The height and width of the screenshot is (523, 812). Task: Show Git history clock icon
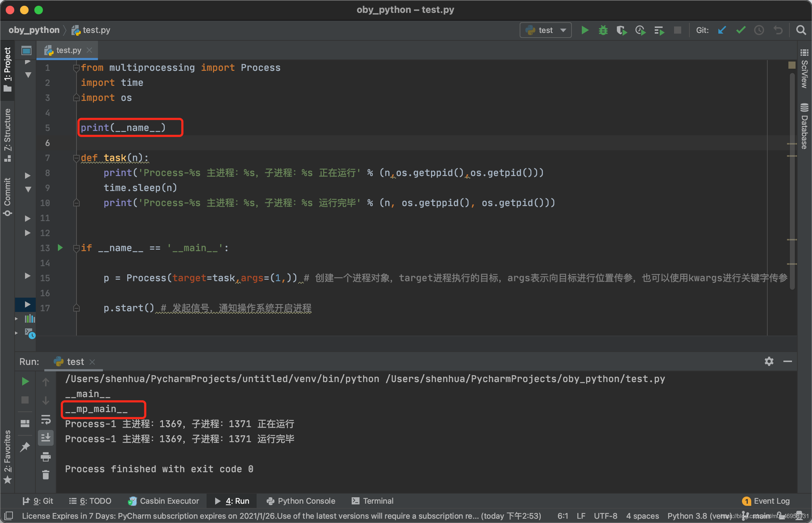(x=759, y=30)
